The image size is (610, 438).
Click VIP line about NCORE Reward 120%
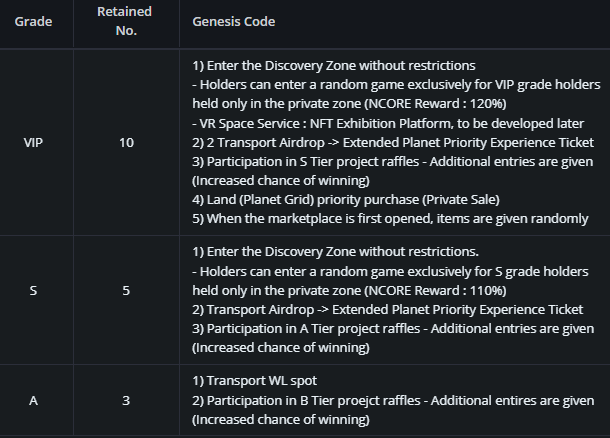pos(349,104)
